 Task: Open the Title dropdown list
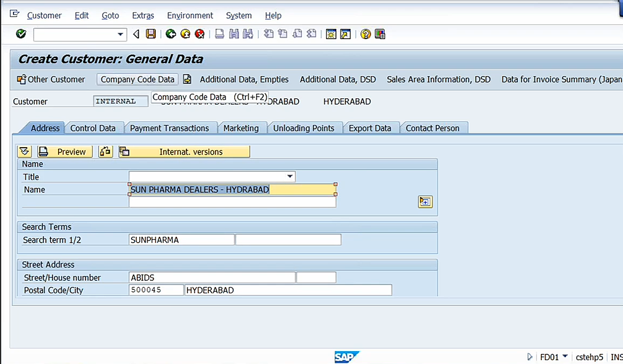(x=290, y=177)
